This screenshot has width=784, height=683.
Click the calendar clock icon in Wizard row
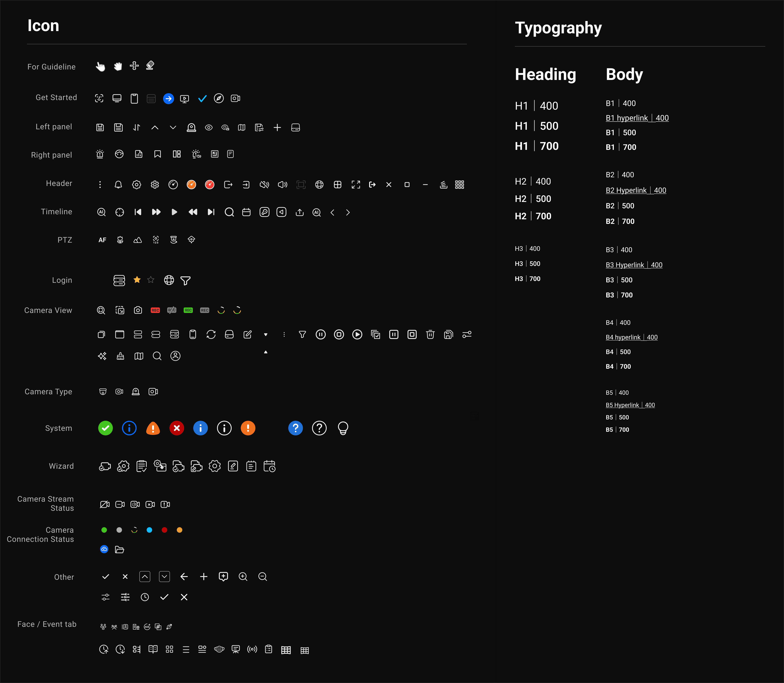point(270,466)
